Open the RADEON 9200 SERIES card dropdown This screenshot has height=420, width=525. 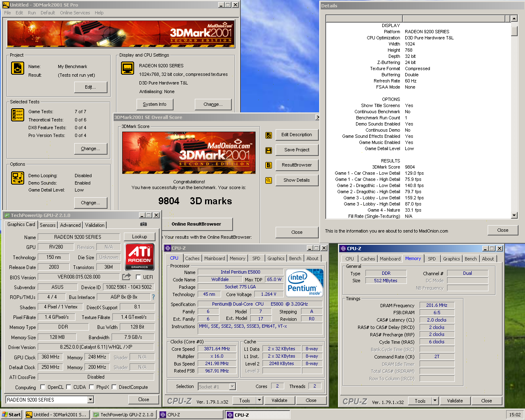(x=91, y=399)
